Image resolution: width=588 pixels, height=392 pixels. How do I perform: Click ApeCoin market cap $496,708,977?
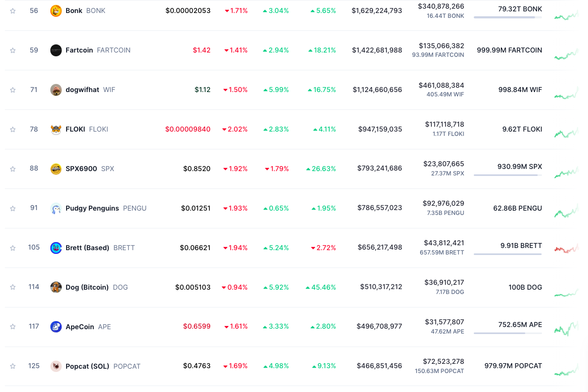[379, 327]
